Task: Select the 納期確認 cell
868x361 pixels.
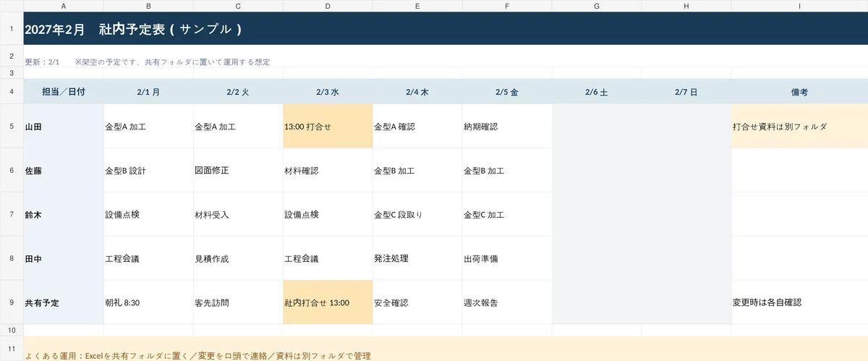Action: tap(508, 127)
